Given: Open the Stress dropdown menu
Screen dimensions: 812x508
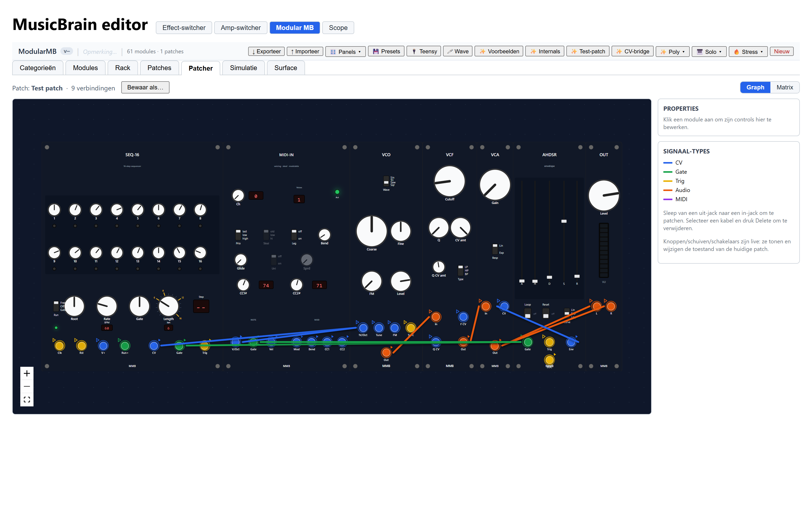Looking at the screenshot, I should (x=748, y=51).
